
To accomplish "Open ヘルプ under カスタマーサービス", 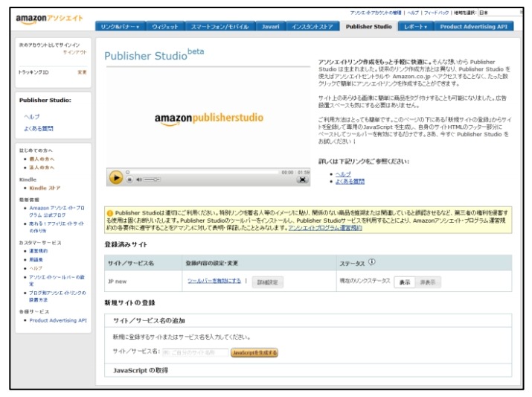I will pyautogui.click(x=36, y=268).
